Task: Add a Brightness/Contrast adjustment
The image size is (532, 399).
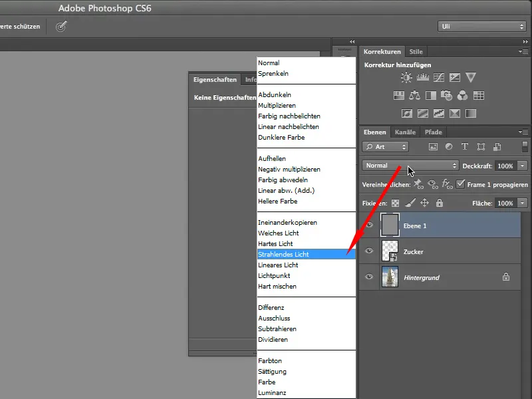Action: point(406,78)
